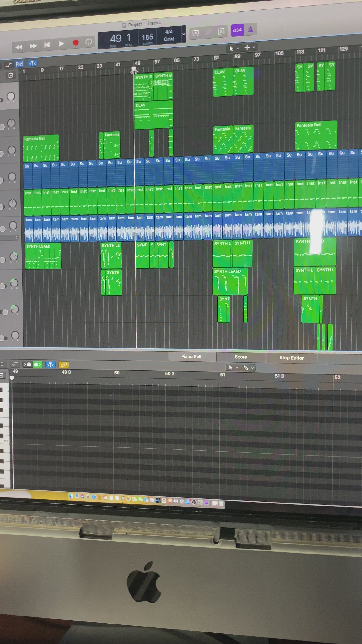362x644 pixels.
Task: Open the Step Editor tab
Action: point(291,358)
